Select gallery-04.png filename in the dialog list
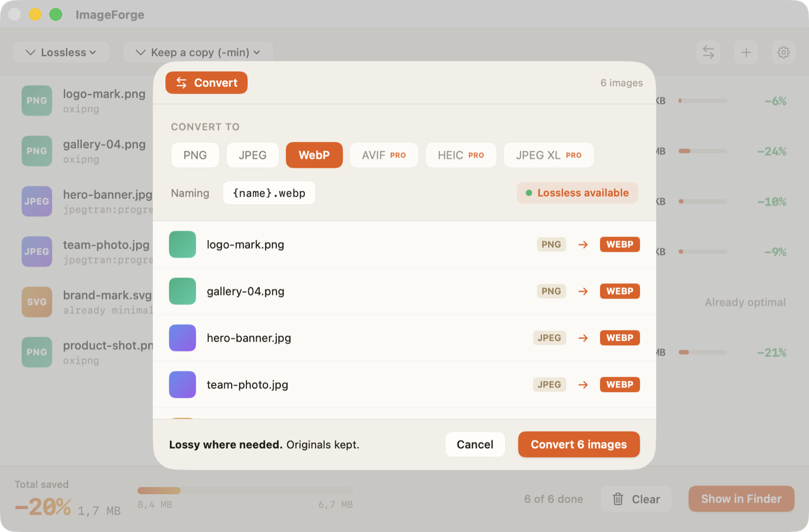This screenshot has height=532, width=809. tap(245, 291)
